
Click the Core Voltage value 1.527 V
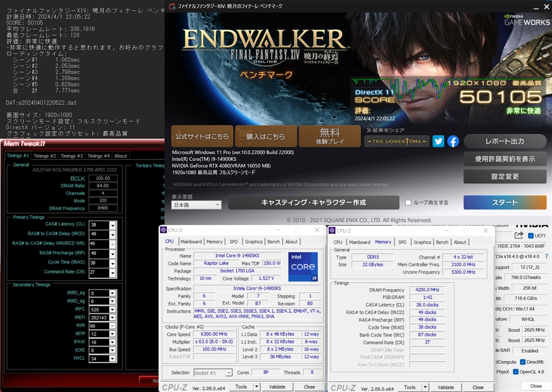pos(266,278)
